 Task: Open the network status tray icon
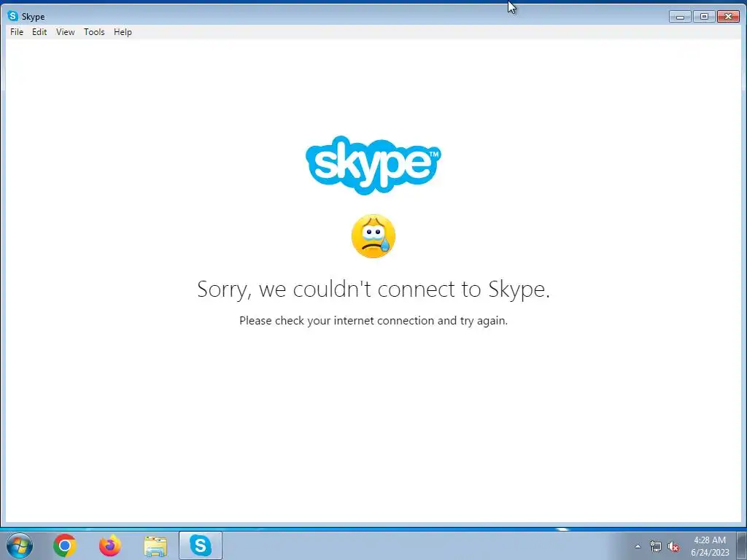pos(656,546)
